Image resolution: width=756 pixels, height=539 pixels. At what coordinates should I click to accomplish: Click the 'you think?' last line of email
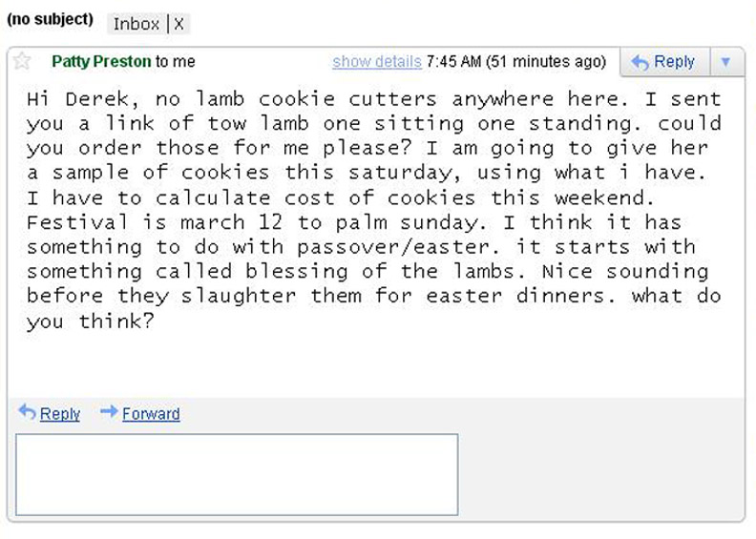[90, 321]
